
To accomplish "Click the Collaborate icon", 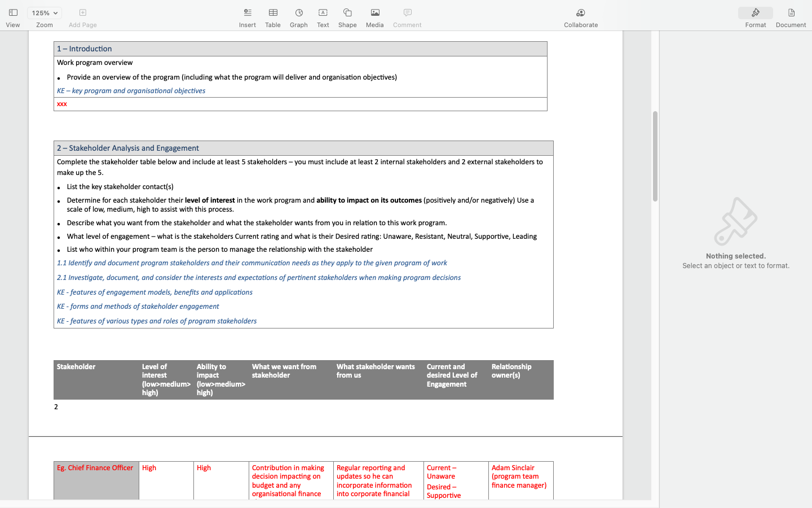I will 580,17.
